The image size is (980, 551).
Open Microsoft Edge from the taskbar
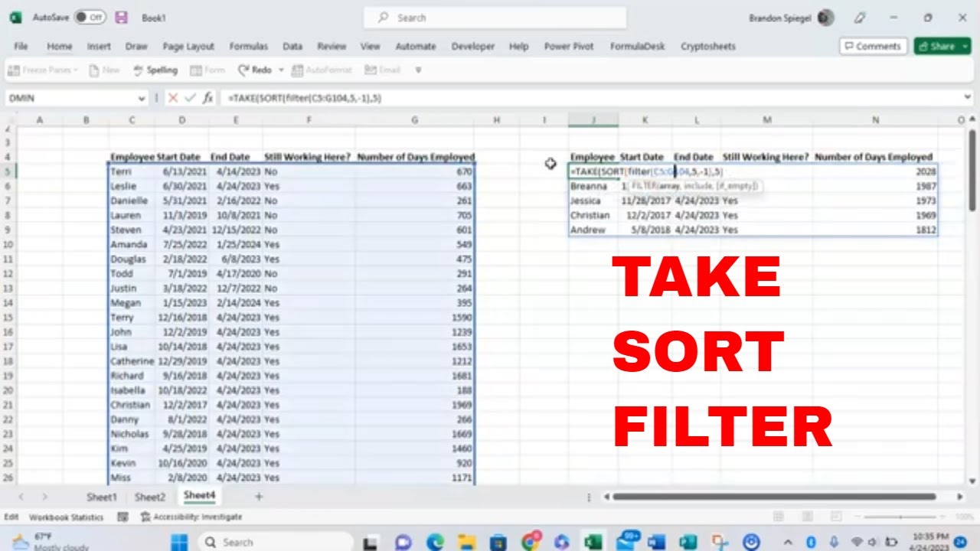pyautogui.click(x=435, y=542)
